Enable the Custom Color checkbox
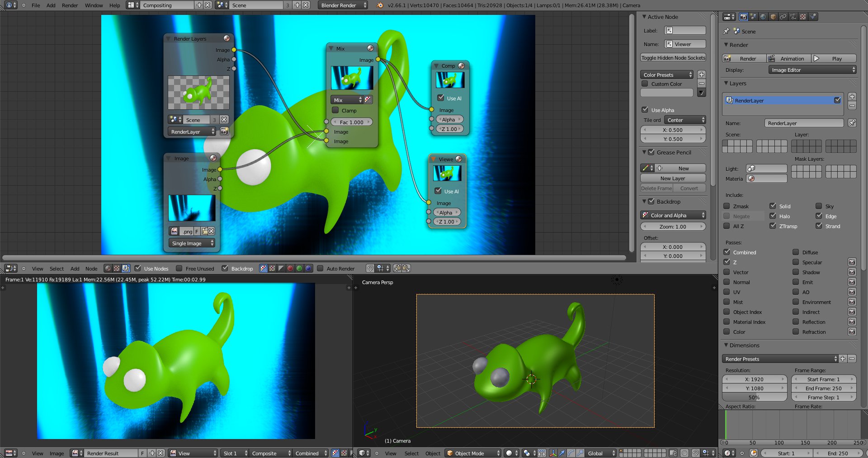 point(645,84)
